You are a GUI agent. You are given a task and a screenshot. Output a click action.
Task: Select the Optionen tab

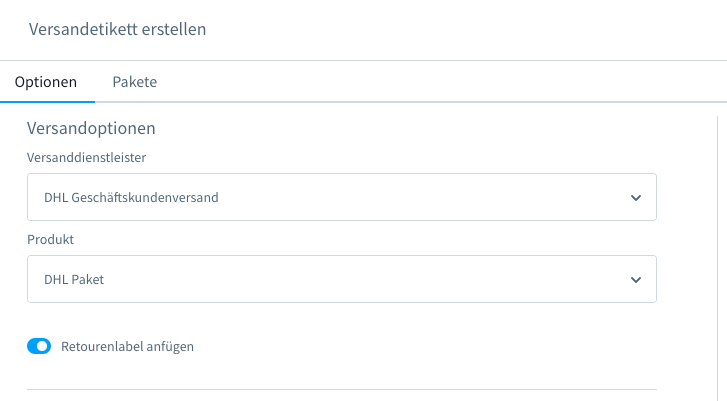[x=46, y=82]
